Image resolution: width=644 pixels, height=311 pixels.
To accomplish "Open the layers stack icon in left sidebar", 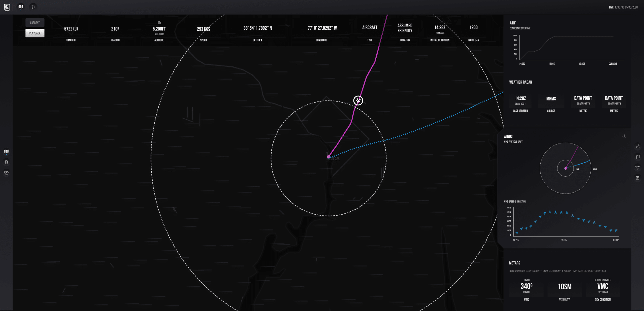I will coord(7,162).
